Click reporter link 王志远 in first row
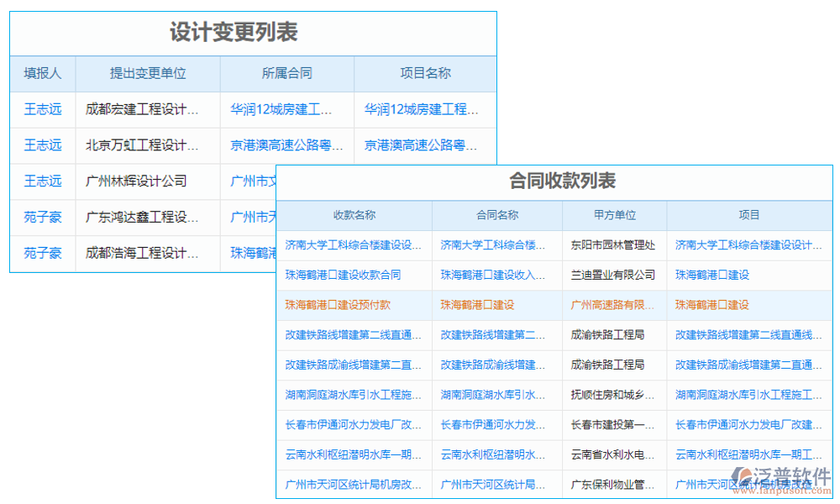This screenshot has width=840, height=504. pyautogui.click(x=42, y=109)
